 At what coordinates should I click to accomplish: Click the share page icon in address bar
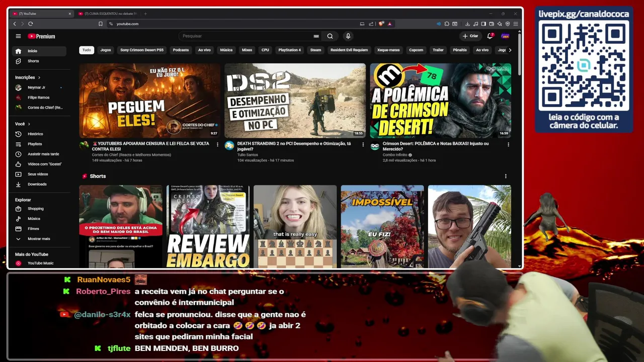371,24
